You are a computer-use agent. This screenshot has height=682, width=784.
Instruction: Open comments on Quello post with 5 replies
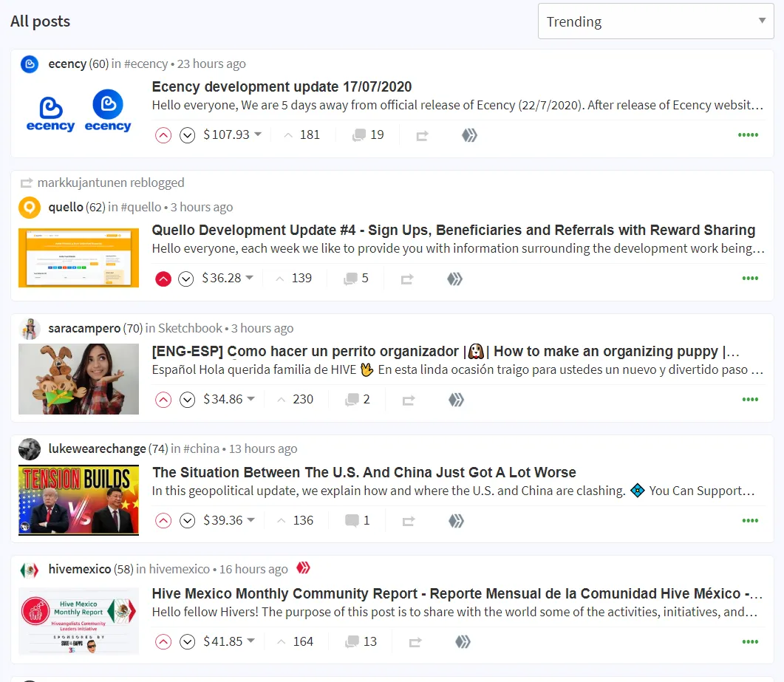pos(356,279)
